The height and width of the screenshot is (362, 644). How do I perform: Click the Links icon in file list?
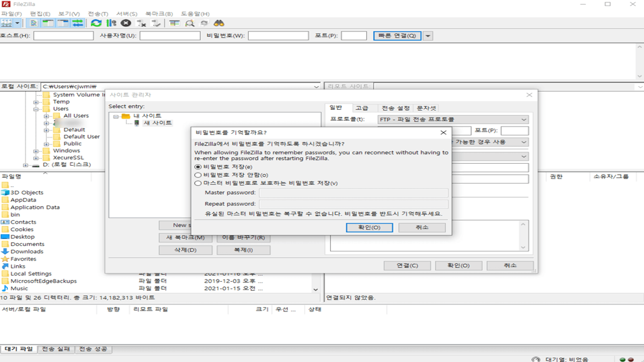point(5,266)
